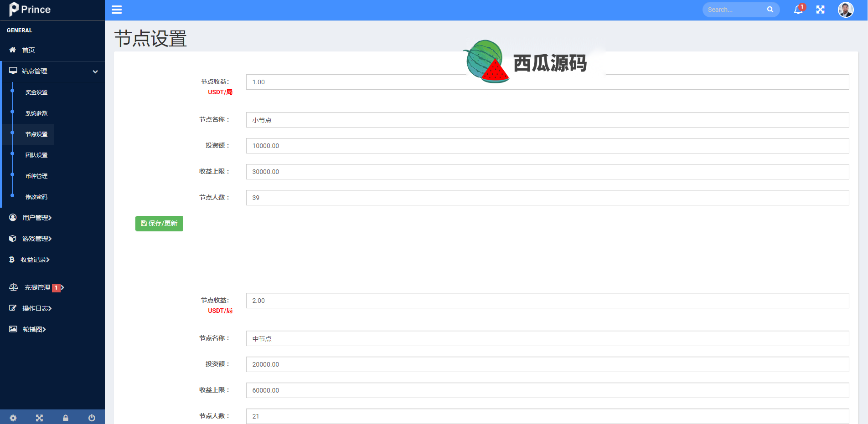Expand the 游戏管理 menu

[x=37, y=239]
